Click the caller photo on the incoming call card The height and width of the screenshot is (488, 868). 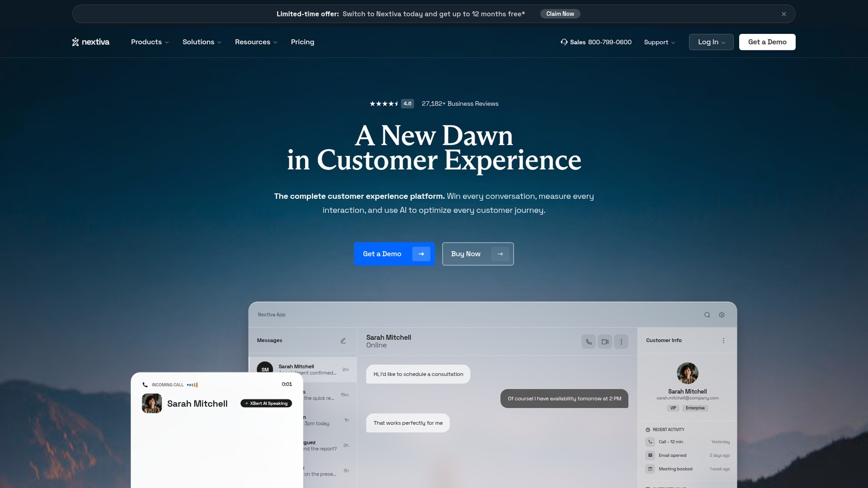[151, 403]
